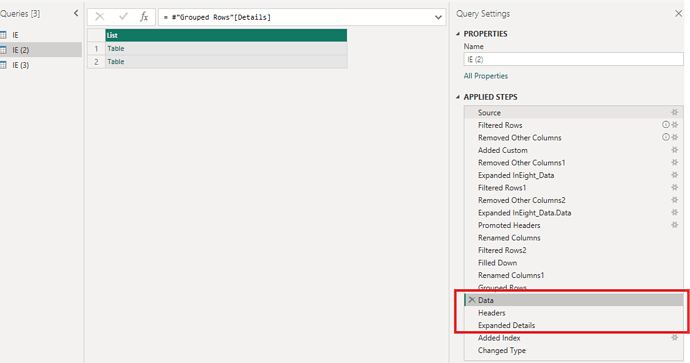Open gear for Expanded InEight_Data.Data
The image size is (690, 363).
(675, 213)
